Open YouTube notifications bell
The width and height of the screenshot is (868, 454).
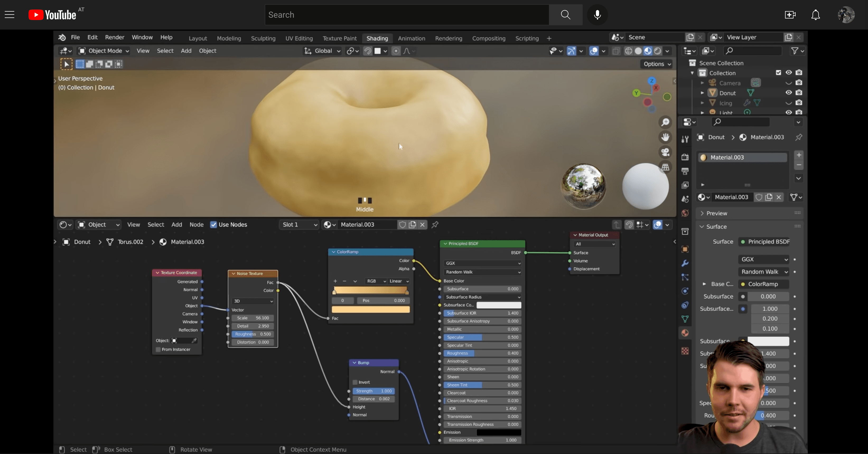(815, 15)
